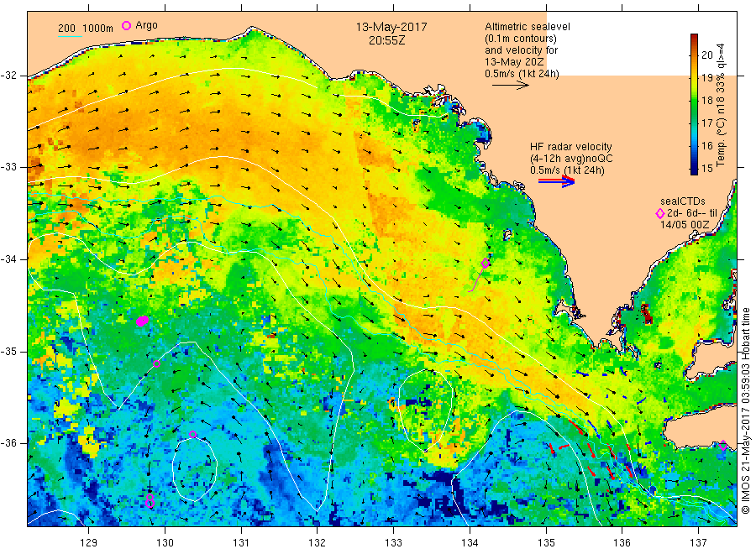Screen dimensions: 756x554
Task: Click the '13-May-2017' date title
Action: (391, 27)
